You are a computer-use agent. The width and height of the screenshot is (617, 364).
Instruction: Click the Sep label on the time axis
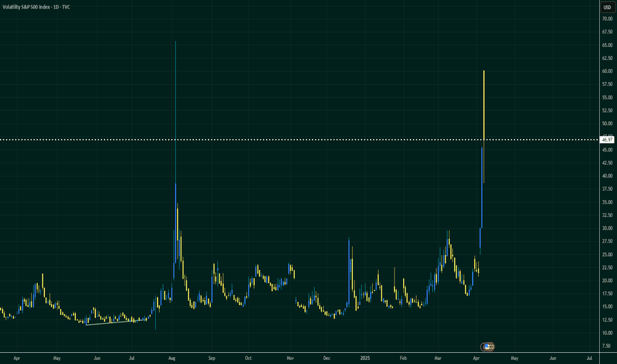(x=212, y=358)
